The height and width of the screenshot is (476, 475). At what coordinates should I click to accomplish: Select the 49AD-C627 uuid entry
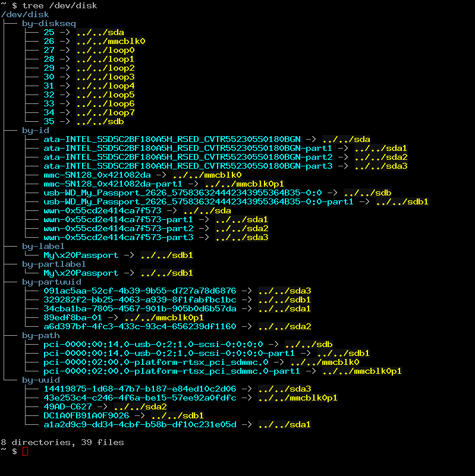67,407
